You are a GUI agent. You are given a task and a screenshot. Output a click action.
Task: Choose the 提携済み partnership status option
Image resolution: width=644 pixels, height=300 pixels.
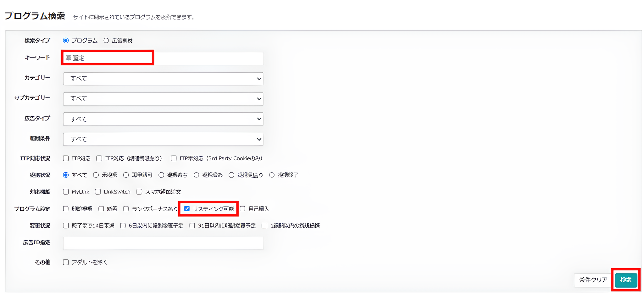coord(197,175)
